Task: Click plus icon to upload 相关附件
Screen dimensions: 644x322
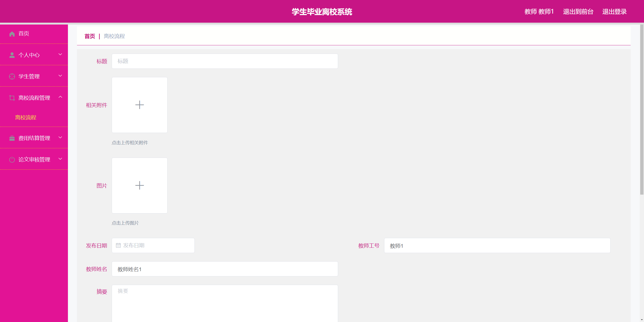Action: (x=139, y=105)
